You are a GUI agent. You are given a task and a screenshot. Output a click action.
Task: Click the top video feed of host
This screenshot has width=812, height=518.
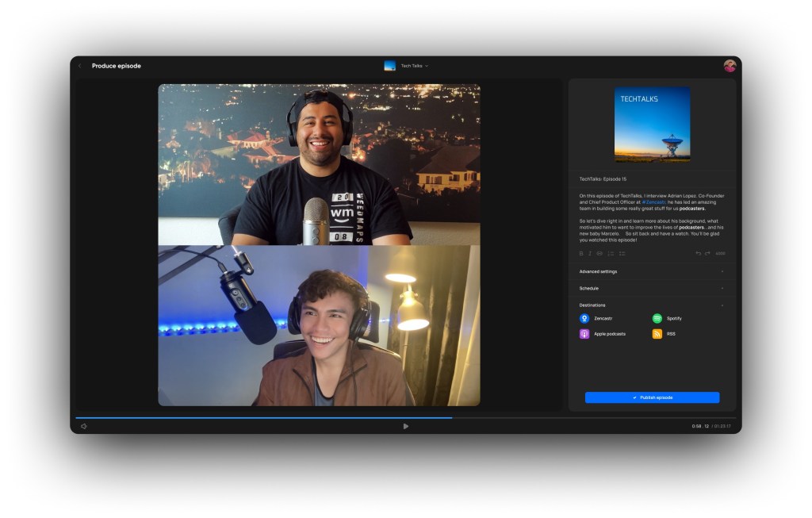tap(319, 165)
